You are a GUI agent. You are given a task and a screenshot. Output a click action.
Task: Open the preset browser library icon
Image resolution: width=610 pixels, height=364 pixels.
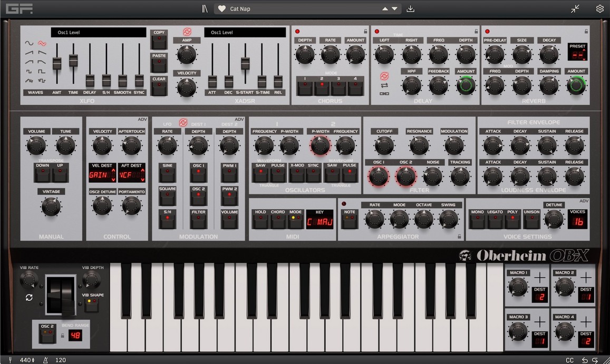point(205,8)
